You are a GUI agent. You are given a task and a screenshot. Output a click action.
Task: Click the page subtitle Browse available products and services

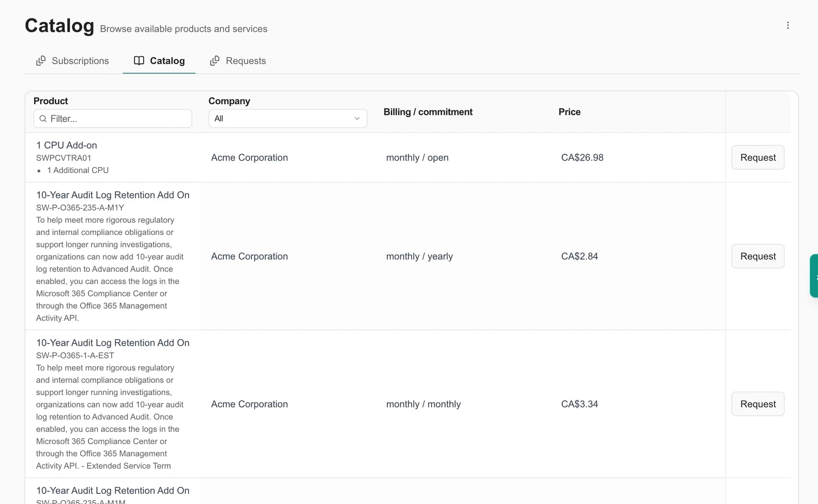coord(184,29)
